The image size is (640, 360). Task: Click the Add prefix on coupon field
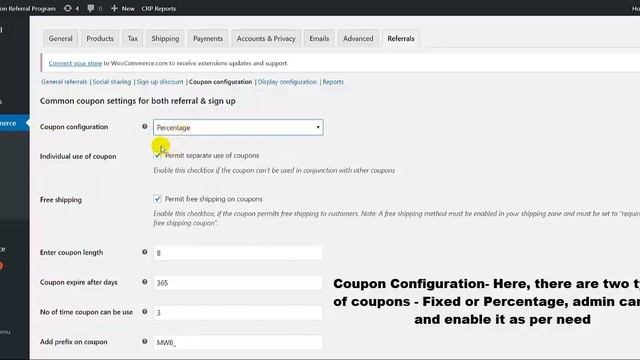tap(238, 342)
